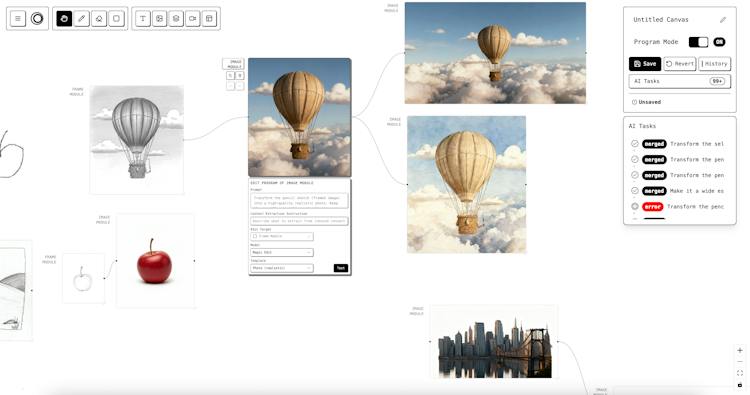Click the status circle of the error task

[x=635, y=207]
